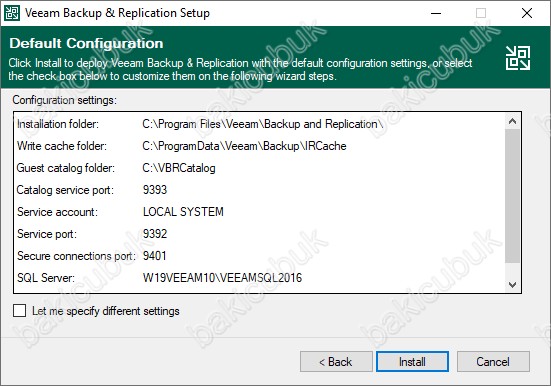This screenshot has width=551, height=386.
Task: Click the Veeam app icon in title bar
Action: pos(12,13)
